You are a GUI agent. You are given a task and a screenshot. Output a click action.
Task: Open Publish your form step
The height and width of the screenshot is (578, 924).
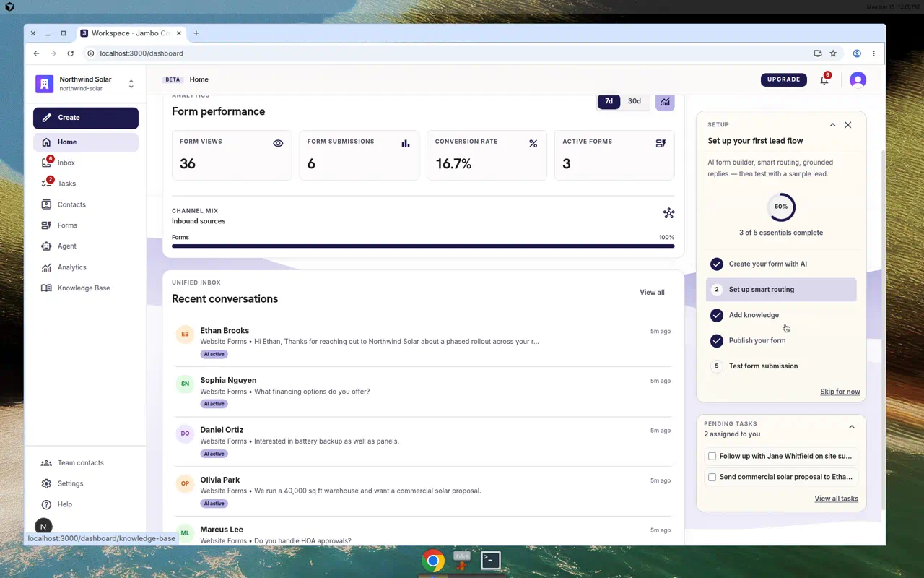[781, 340]
